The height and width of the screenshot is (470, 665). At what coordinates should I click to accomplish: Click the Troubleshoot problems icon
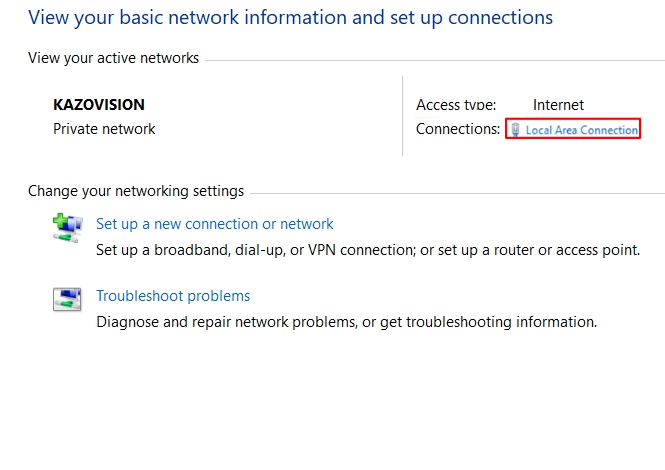coord(67,298)
